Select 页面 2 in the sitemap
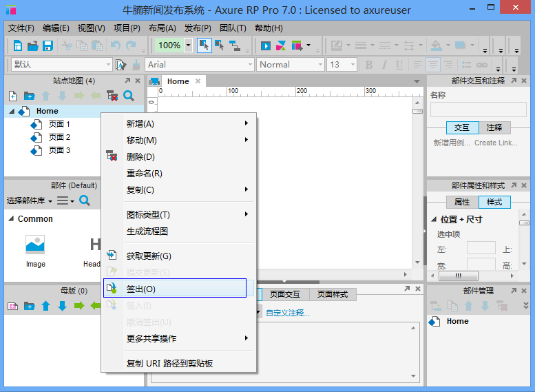535x392 pixels. [x=59, y=137]
